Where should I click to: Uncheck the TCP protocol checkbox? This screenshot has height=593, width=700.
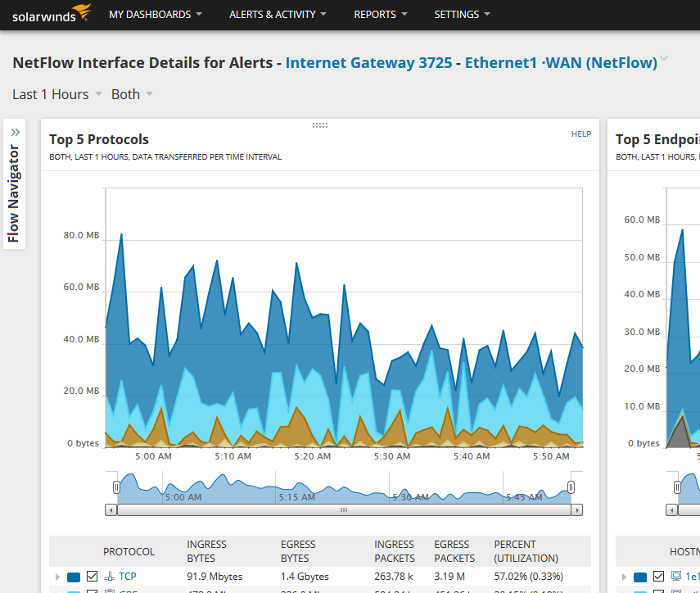click(93, 577)
